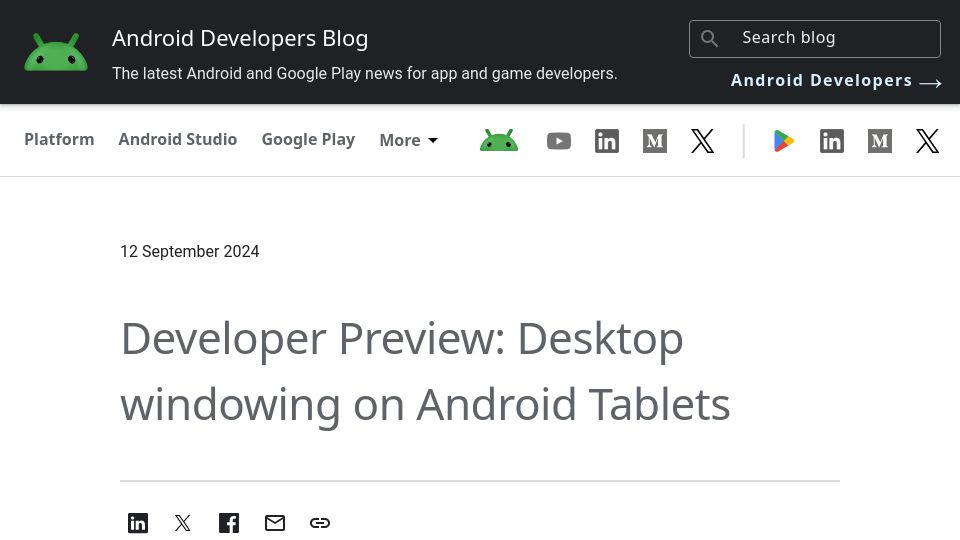
Task: Share article on Facebook
Action: pos(229,523)
